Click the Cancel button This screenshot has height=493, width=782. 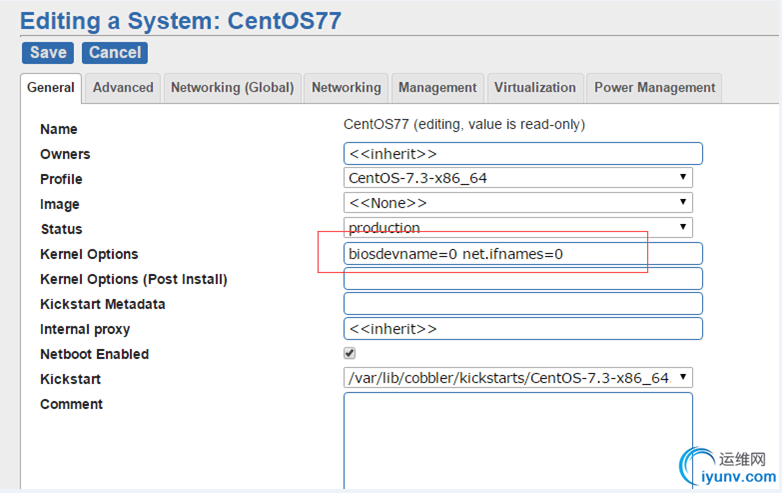click(x=115, y=53)
